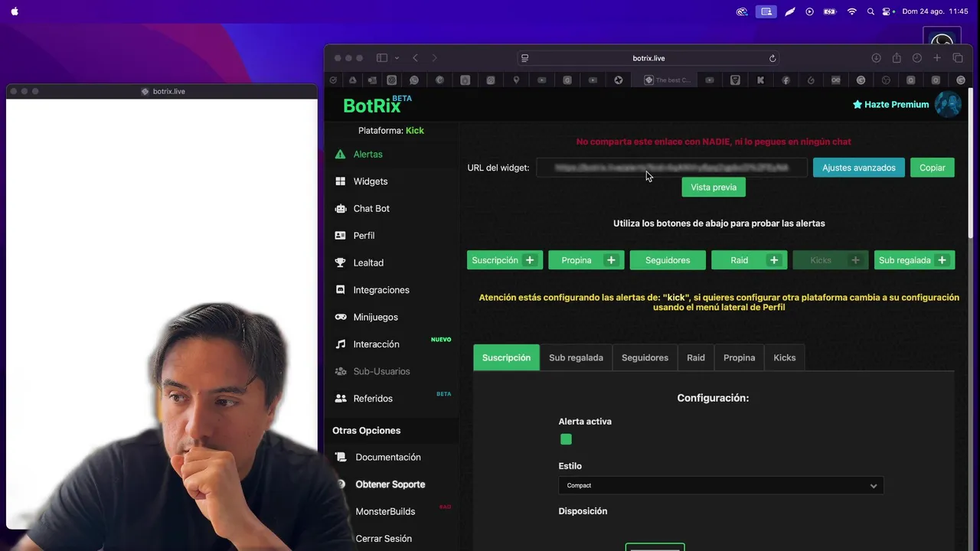Screen dimensions: 980x551
Task: Click the BotRix BETA logo
Action: tap(377, 105)
